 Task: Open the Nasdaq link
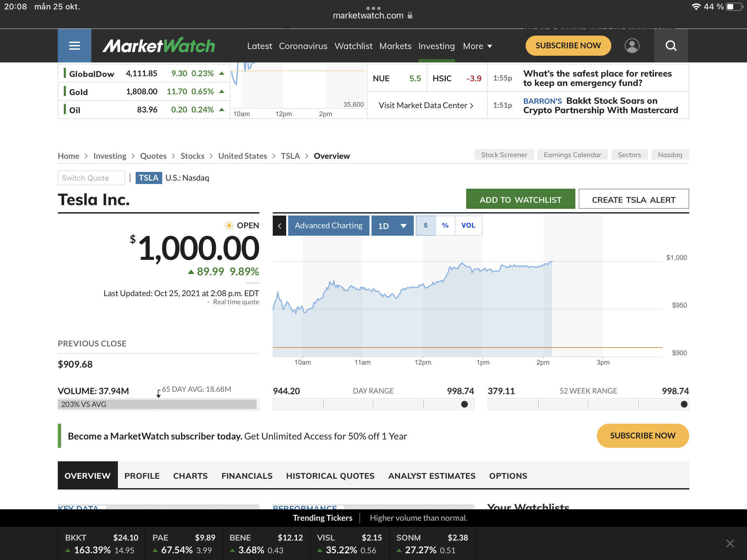pyautogui.click(x=670, y=154)
